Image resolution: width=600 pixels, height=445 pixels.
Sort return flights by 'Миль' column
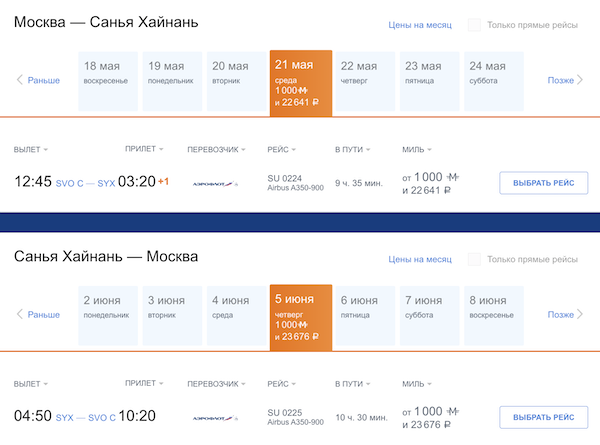coord(416,383)
